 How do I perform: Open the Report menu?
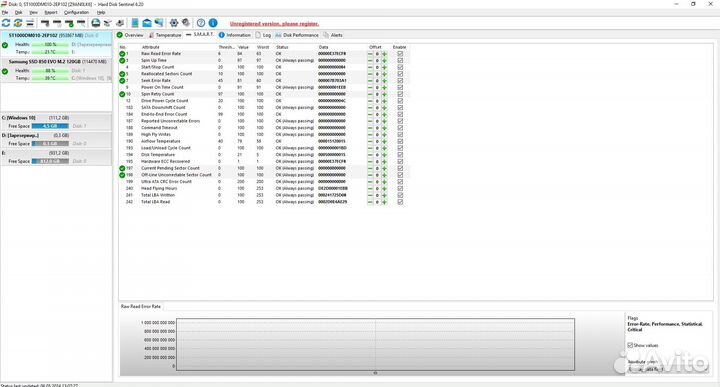pyautogui.click(x=51, y=12)
